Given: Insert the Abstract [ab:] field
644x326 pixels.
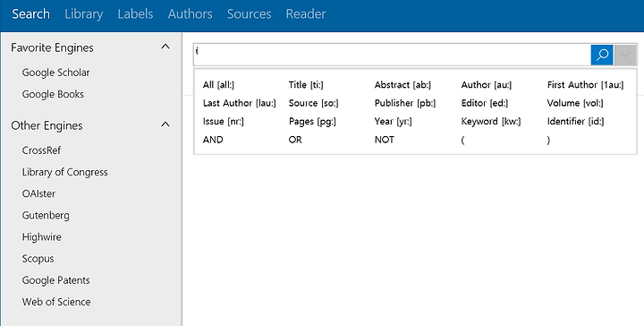Looking at the screenshot, I should pos(402,85).
